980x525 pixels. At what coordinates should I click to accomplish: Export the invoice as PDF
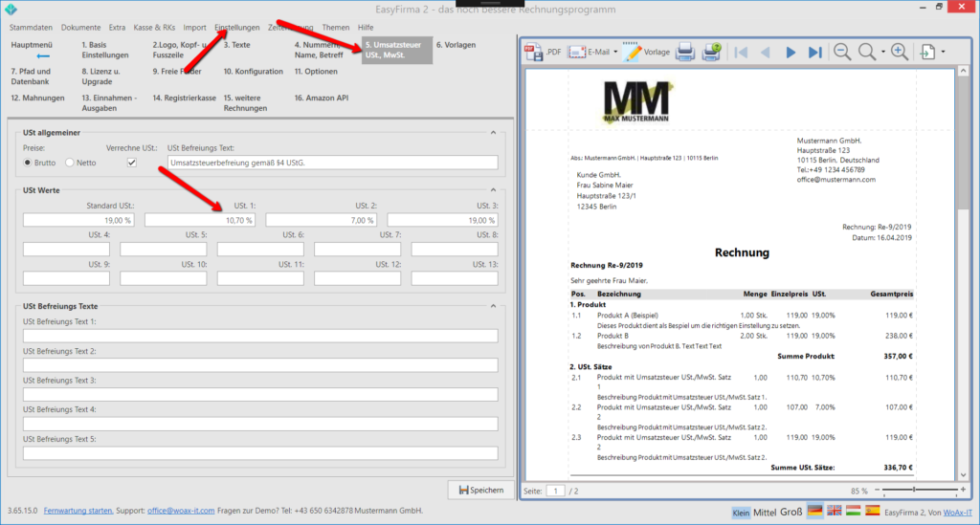point(542,52)
